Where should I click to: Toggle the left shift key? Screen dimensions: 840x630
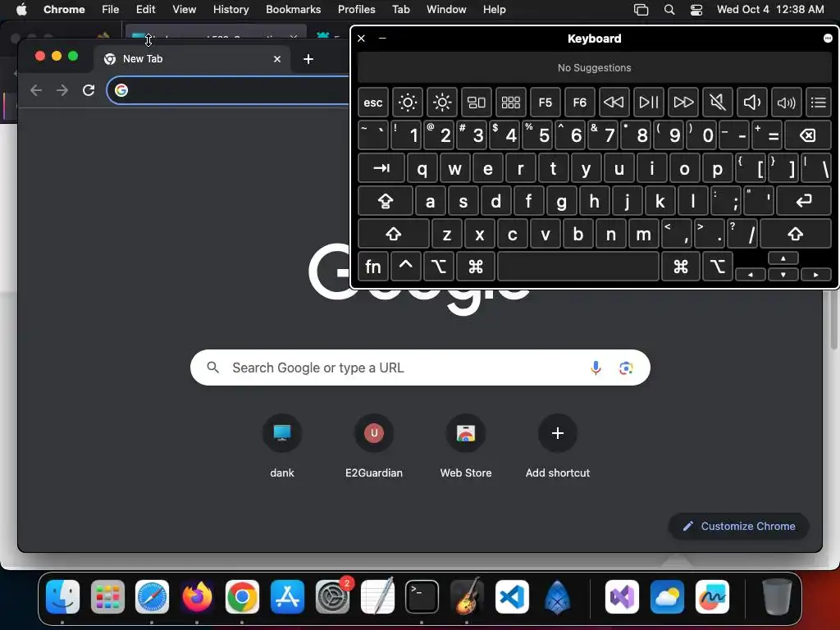[394, 234]
